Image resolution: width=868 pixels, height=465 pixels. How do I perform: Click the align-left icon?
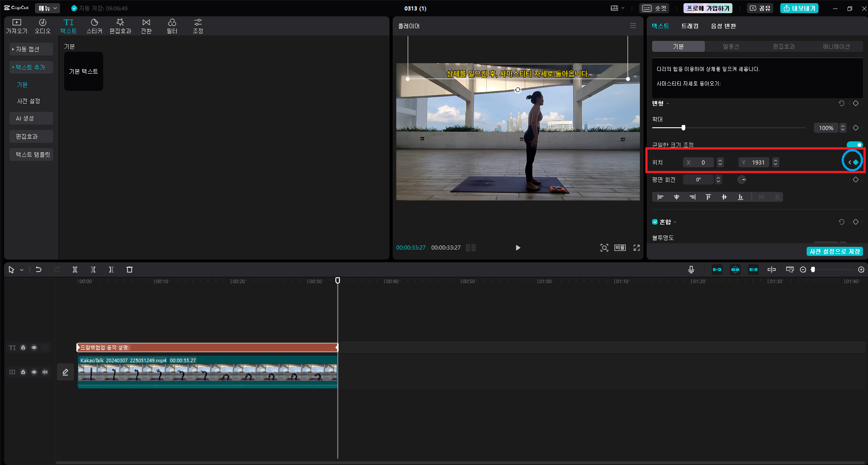click(660, 197)
